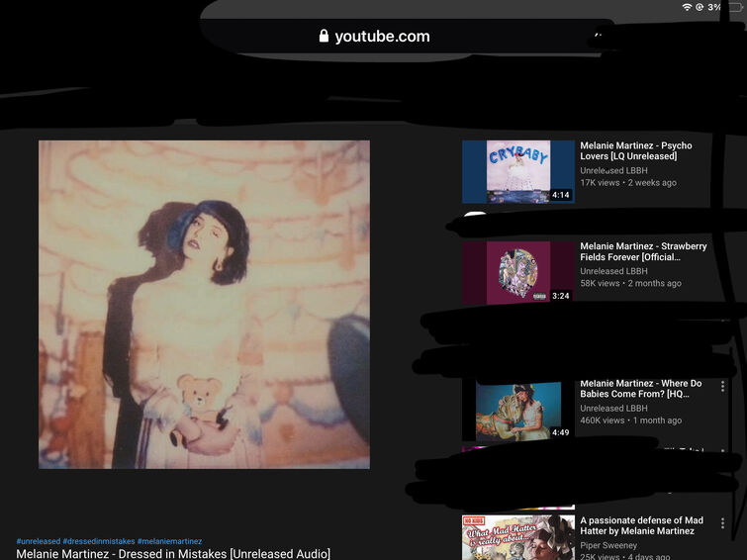Click the 4:14 duration badge

[x=561, y=195]
